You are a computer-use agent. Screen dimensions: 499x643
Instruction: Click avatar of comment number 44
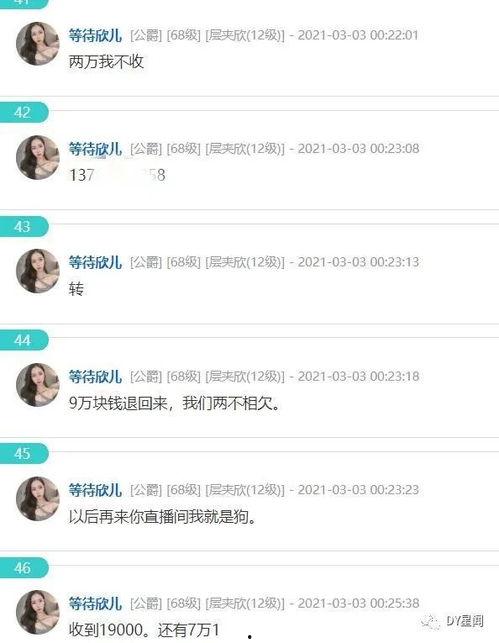[x=37, y=385]
